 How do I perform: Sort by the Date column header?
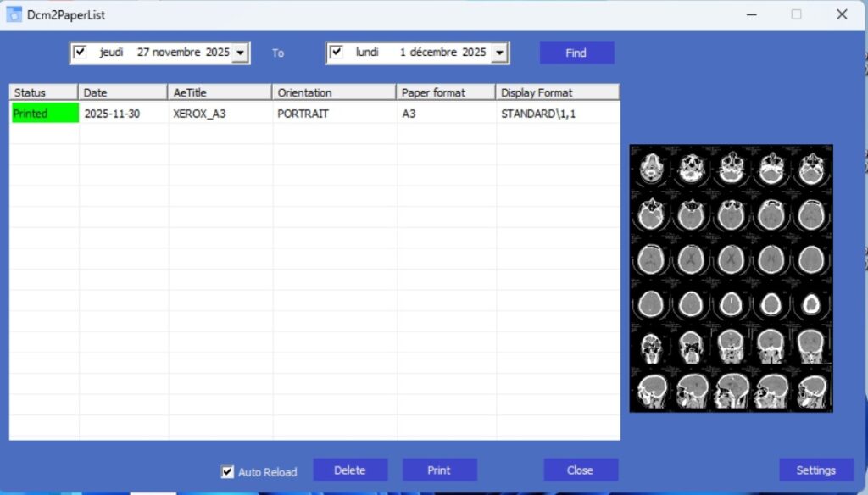pos(123,92)
